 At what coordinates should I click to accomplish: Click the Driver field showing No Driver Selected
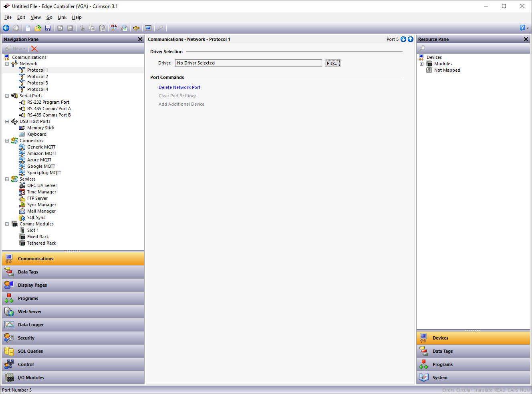pos(248,63)
